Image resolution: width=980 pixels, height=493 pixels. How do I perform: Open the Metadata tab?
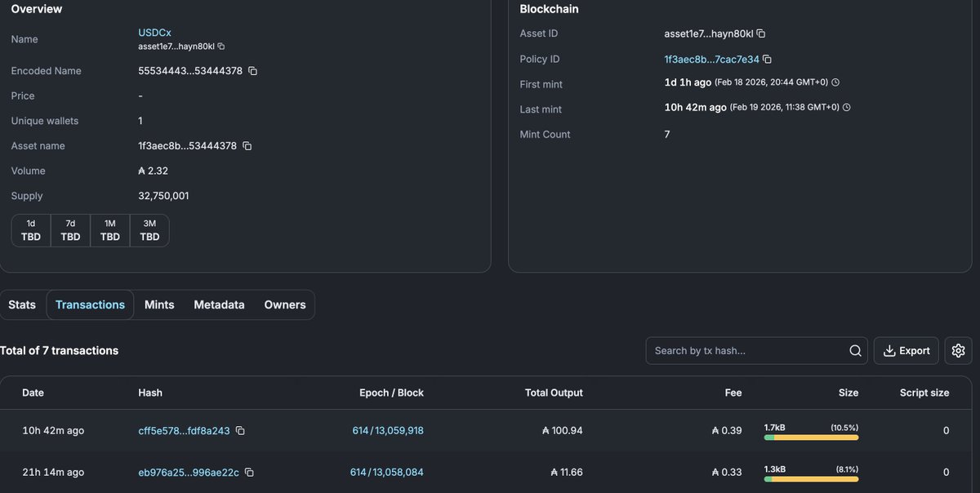[219, 304]
